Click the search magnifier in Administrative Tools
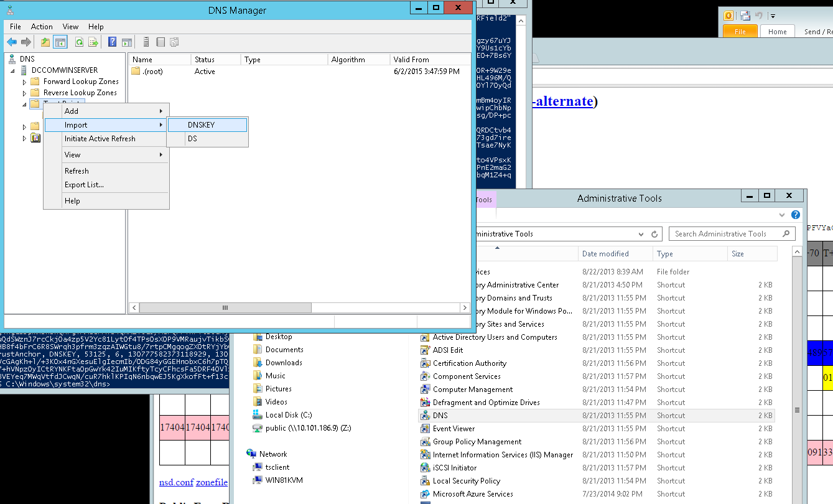 (x=786, y=234)
